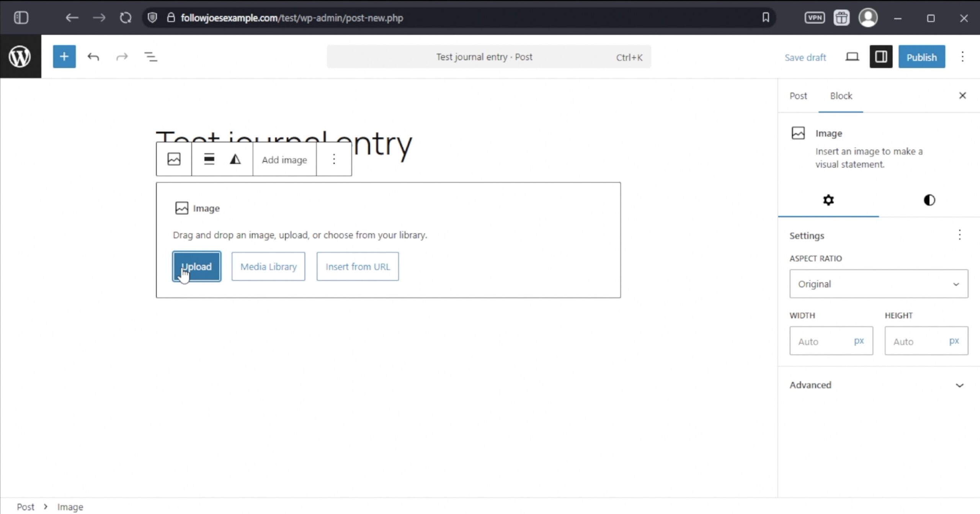Toggle the browser sidebar
This screenshot has width=980, height=514.
click(21, 18)
